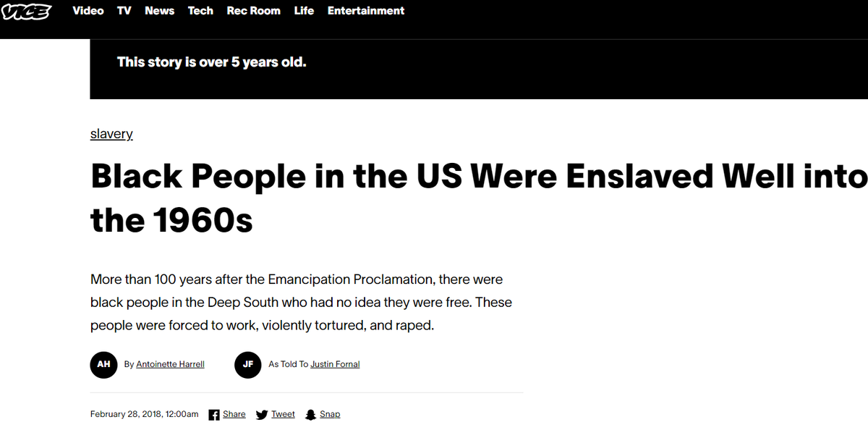
Task: Open the Video section
Action: 88,11
